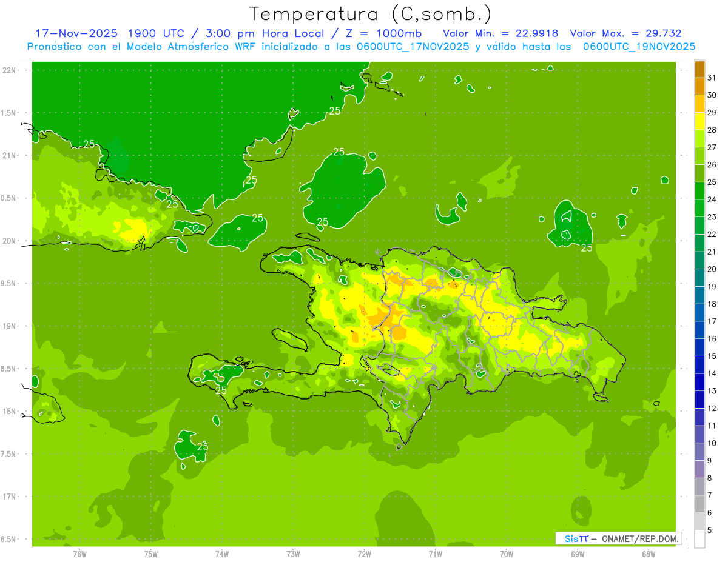Click the legend value "31"
The width and height of the screenshot is (728, 562).
712,78
